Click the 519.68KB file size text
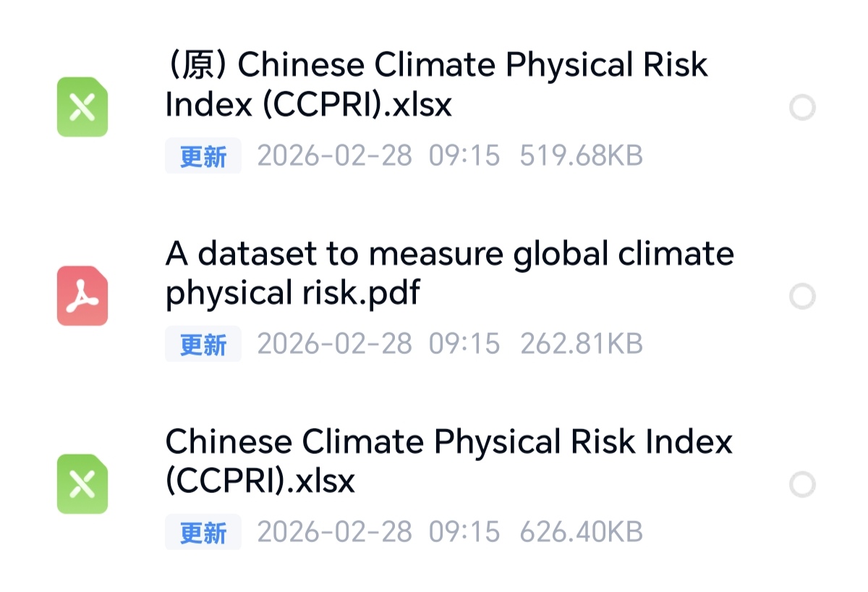This screenshot has width=868, height=592. 581,156
